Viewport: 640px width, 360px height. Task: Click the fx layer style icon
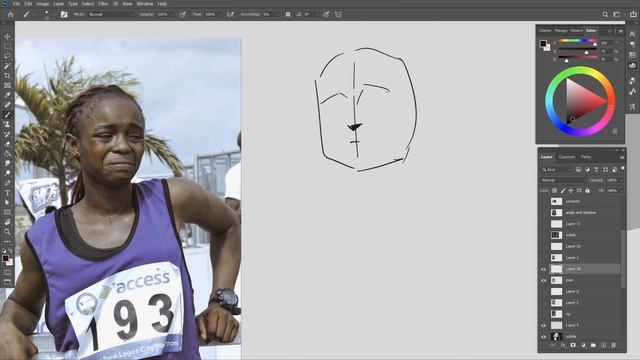pos(563,345)
